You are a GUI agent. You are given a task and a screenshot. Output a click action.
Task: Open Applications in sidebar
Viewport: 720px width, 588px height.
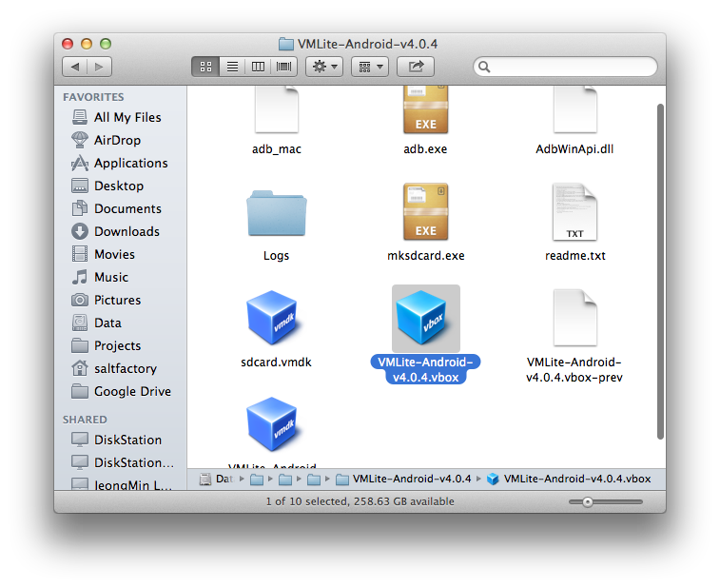(120, 163)
